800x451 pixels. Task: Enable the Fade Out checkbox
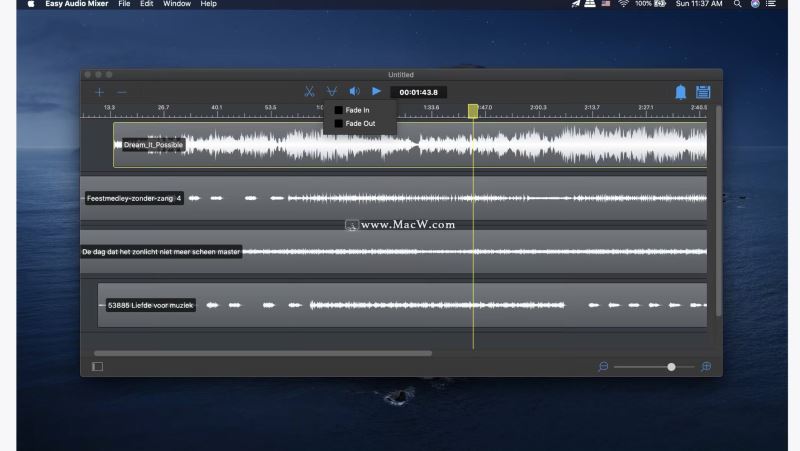tap(338, 123)
